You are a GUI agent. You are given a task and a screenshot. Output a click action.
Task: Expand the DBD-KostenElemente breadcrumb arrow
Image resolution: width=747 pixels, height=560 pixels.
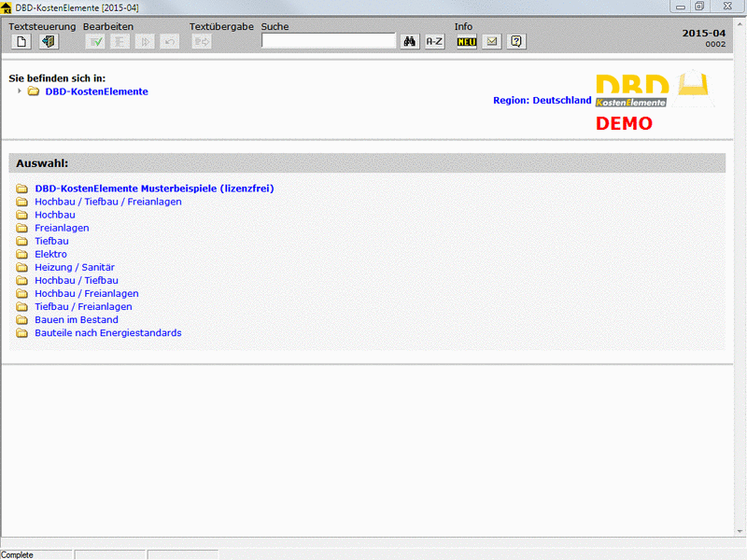click(19, 91)
